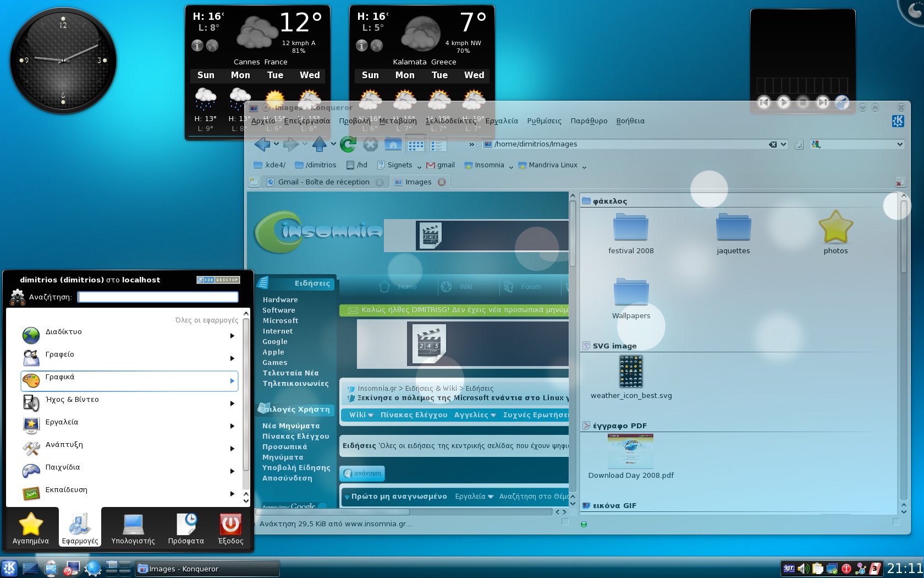Open the Up button dropdown arrow
The height and width of the screenshot is (578, 924).
[333, 144]
